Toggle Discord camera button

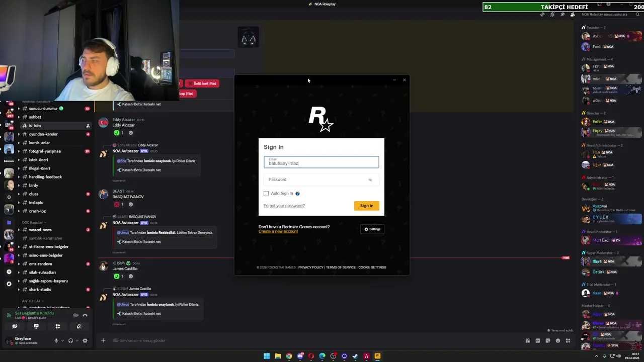pos(15,326)
